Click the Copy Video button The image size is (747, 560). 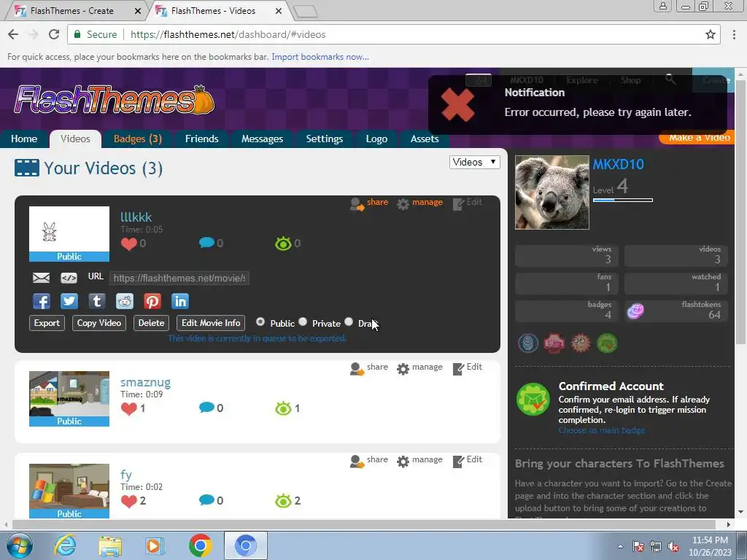click(99, 323)
